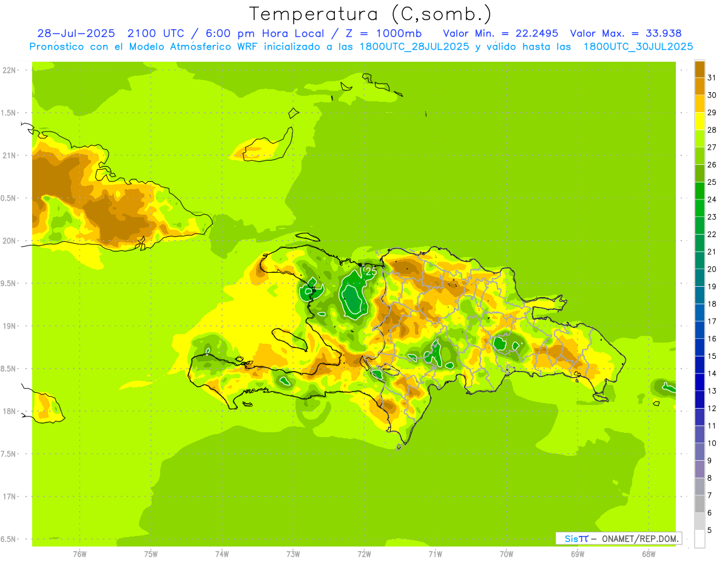Screen dimensions: 728x562
Task: Click the "76W" longitude axis label
Action: click(x=79, y=554)
